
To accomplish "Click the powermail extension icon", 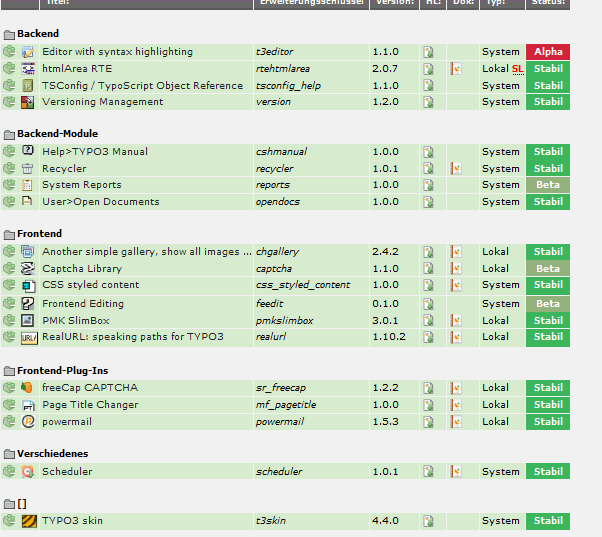I will click(x=28, y=421).
